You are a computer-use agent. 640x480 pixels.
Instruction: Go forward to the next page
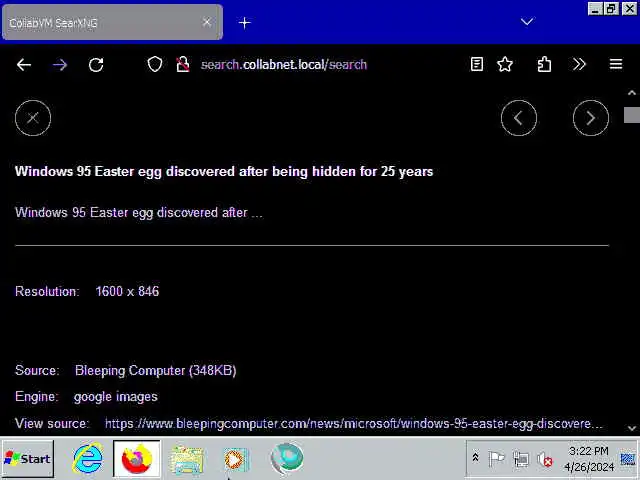pyautogui.click(x=60, y=64)
